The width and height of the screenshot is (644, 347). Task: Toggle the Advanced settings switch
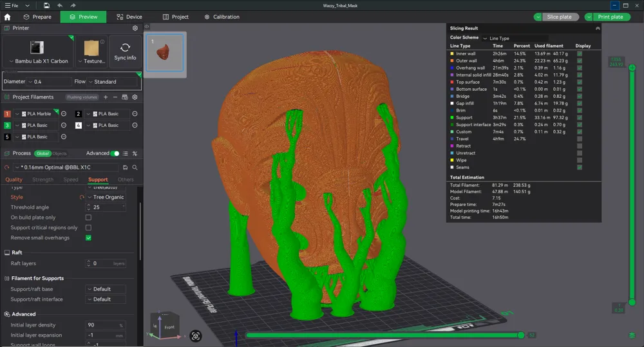click(x=115, y=153)
